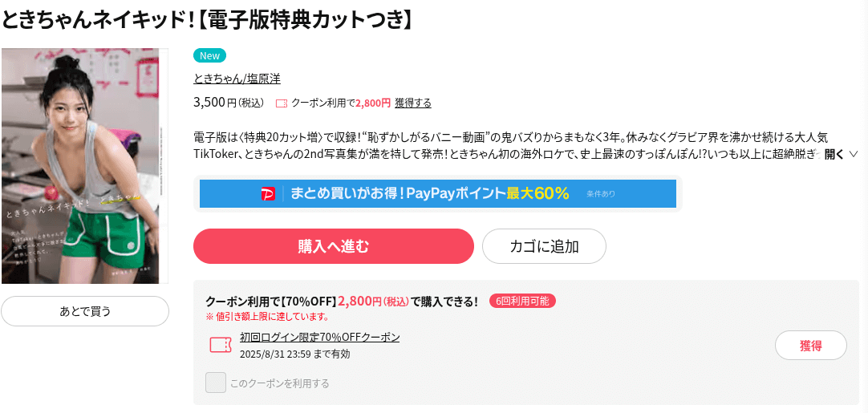
Task: Click あとで買う button under cover
Action: tap(85, 311)
